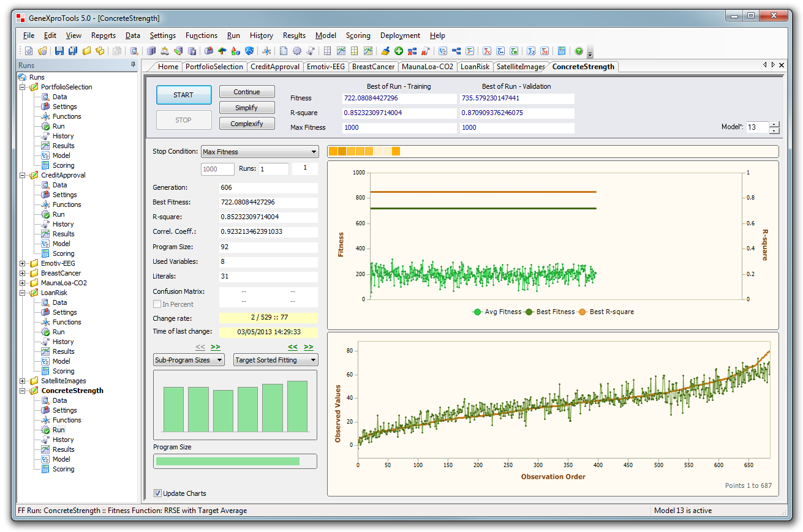Click the << link above Target Sorted Fitting

point(293,347)
